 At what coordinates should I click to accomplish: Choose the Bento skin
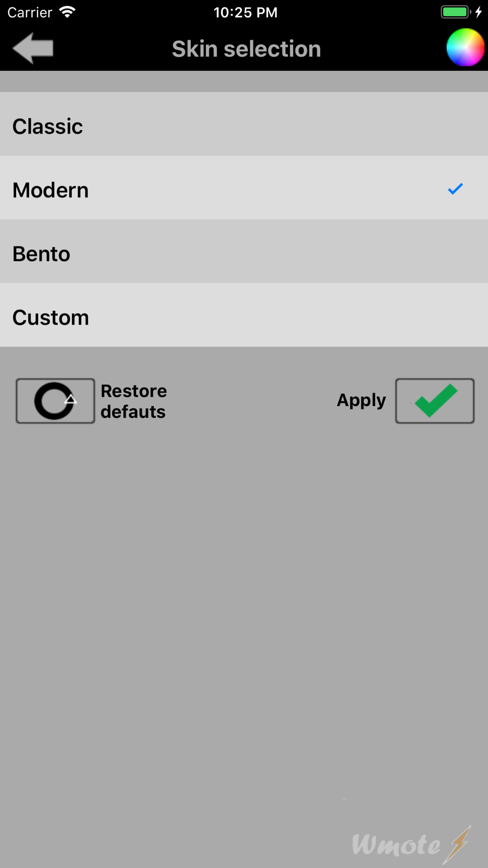(244, 251)
